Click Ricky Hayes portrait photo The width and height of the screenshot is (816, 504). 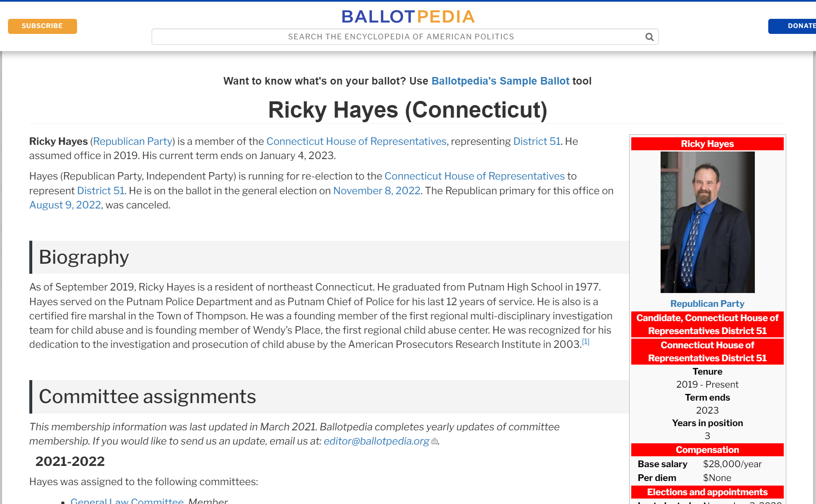point(708,222)
